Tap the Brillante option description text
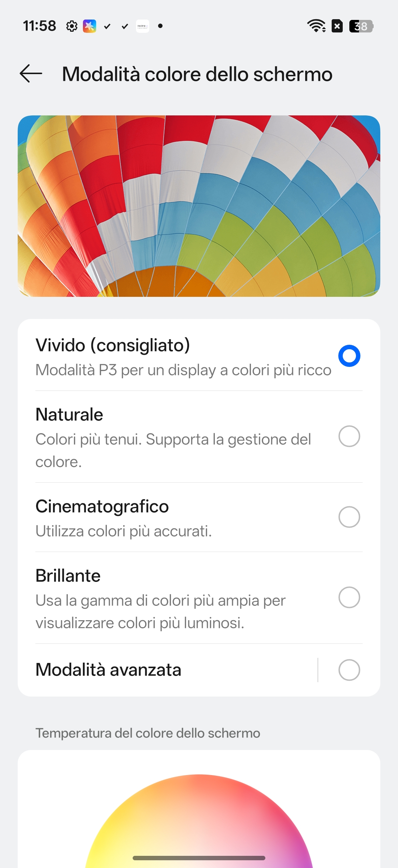The image size is (398, 868). tap(161, 611)
